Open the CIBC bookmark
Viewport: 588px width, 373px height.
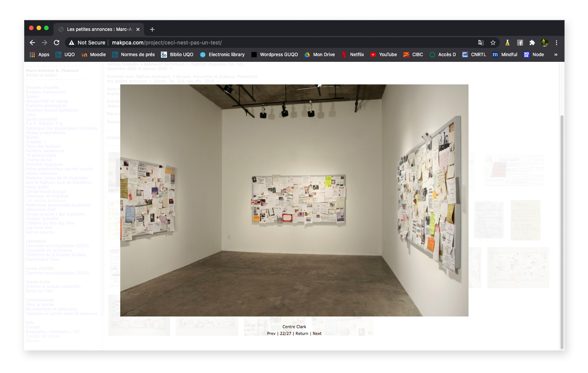tap(413, 55)
